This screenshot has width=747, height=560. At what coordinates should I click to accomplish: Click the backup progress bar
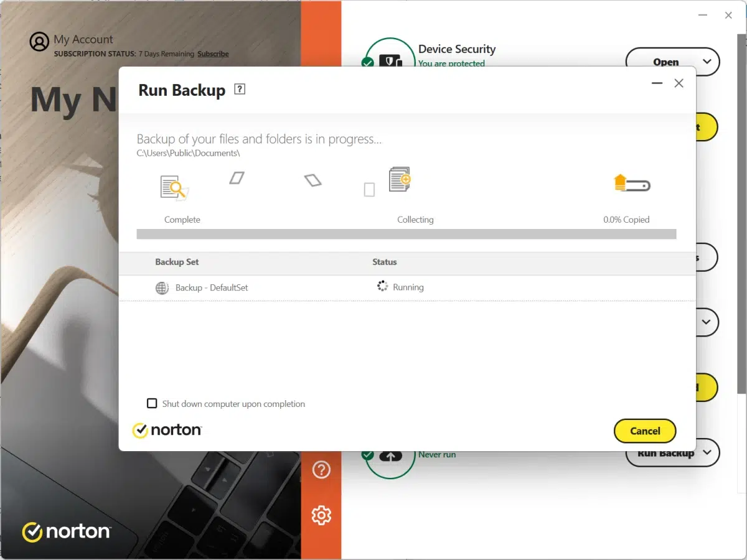pos(406,235)
